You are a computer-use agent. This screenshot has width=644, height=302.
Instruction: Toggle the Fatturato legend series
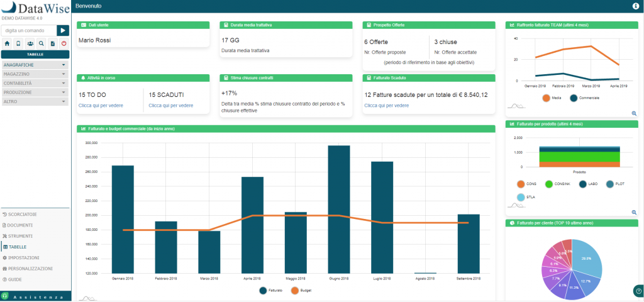270,291
